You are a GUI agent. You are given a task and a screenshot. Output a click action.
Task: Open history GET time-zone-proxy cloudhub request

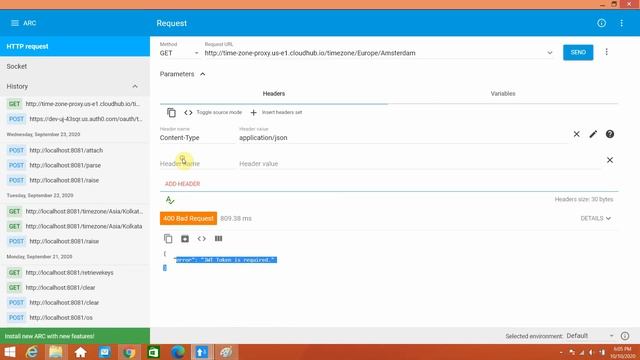75,104
